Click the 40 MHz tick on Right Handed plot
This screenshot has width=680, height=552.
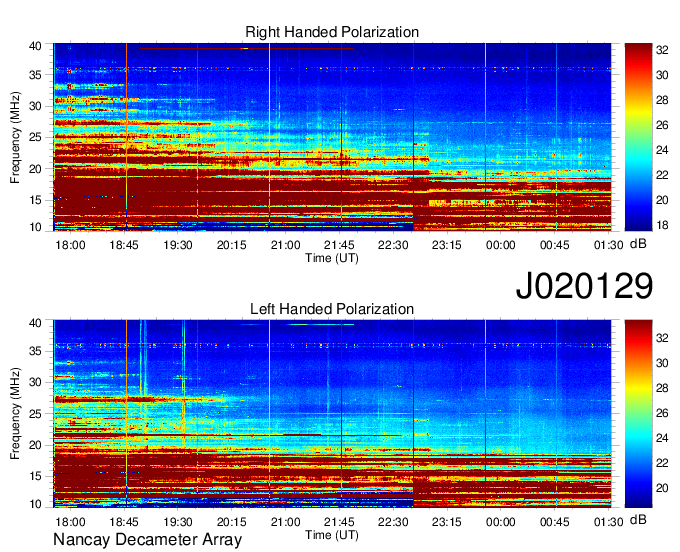click(36, 46)
